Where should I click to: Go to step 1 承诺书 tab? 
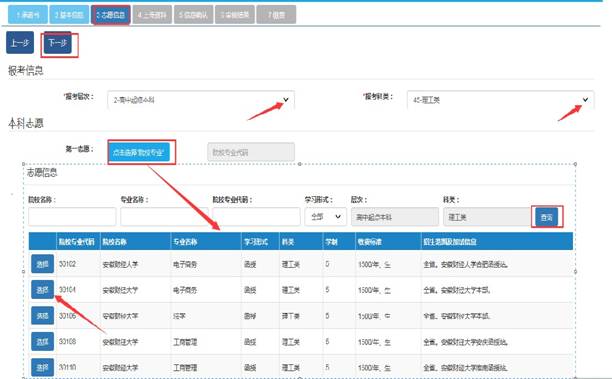point(28,15)
